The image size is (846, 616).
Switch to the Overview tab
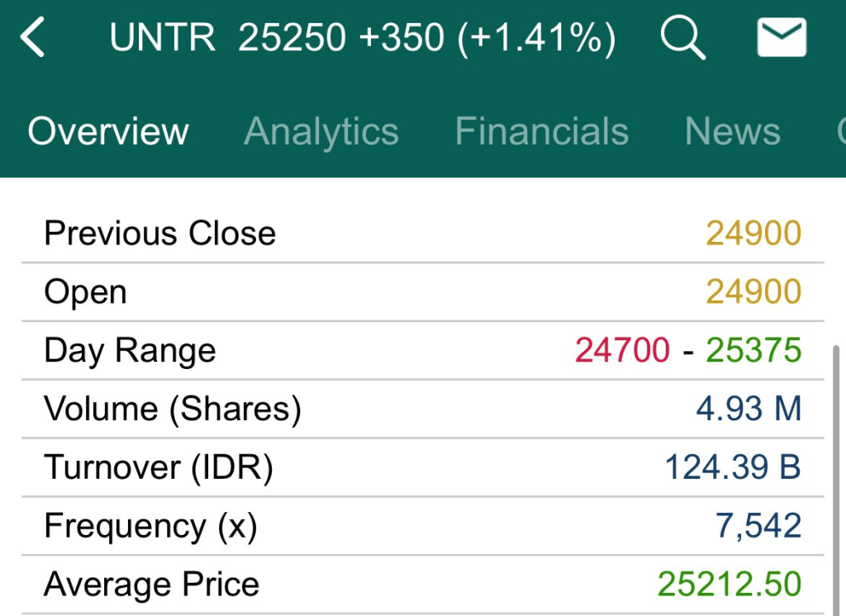coord(108,132)
